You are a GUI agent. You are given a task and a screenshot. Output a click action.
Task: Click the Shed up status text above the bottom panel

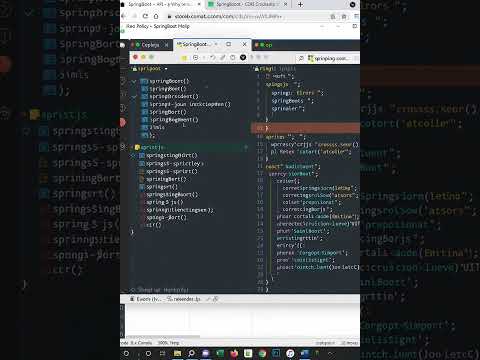tap(163, 290)
